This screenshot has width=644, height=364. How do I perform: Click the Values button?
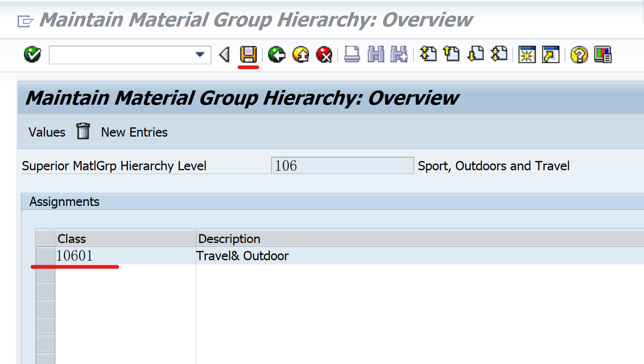[47, 132]
